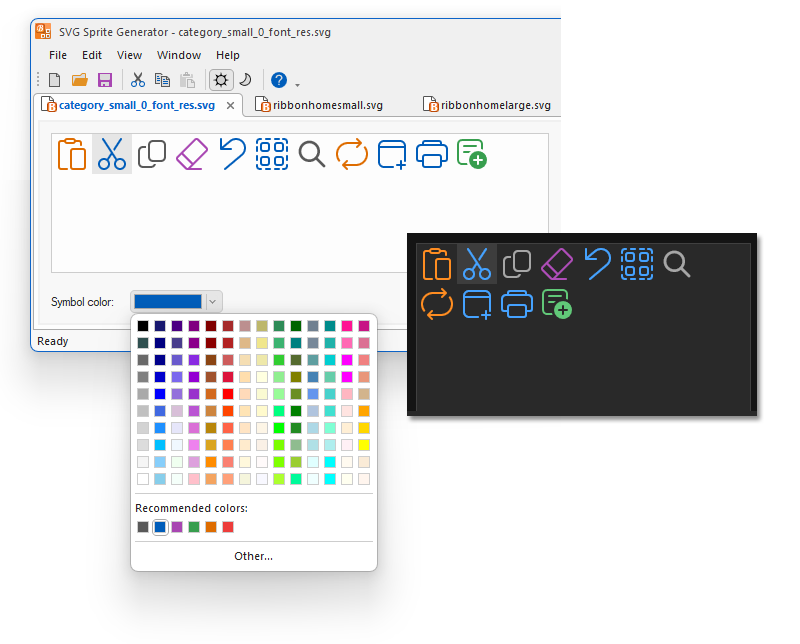Open the toolbar options overflow arrow
Screen dimensions: 800x644
click(297, 82)
